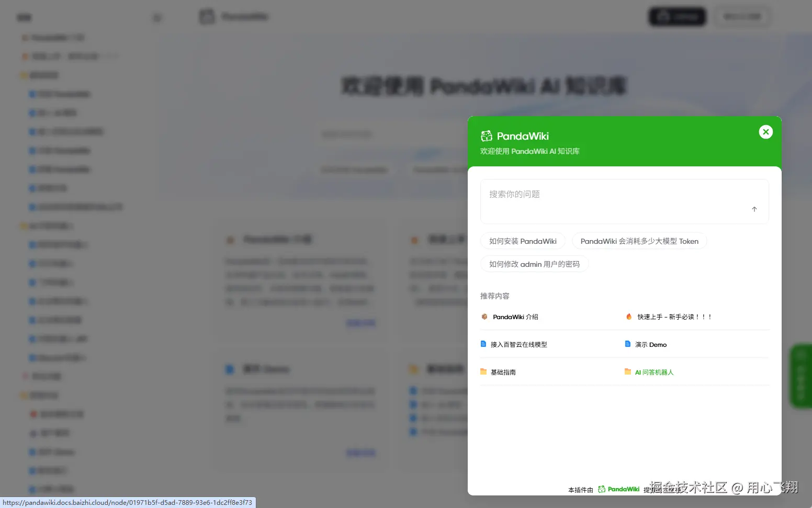Focus the search question input field

(x=624, y=201)
